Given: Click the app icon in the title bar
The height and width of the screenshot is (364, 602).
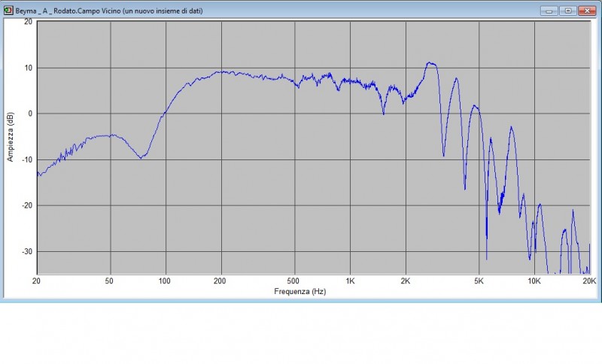Looking at the screenshot, I should [x=8, y=11].
